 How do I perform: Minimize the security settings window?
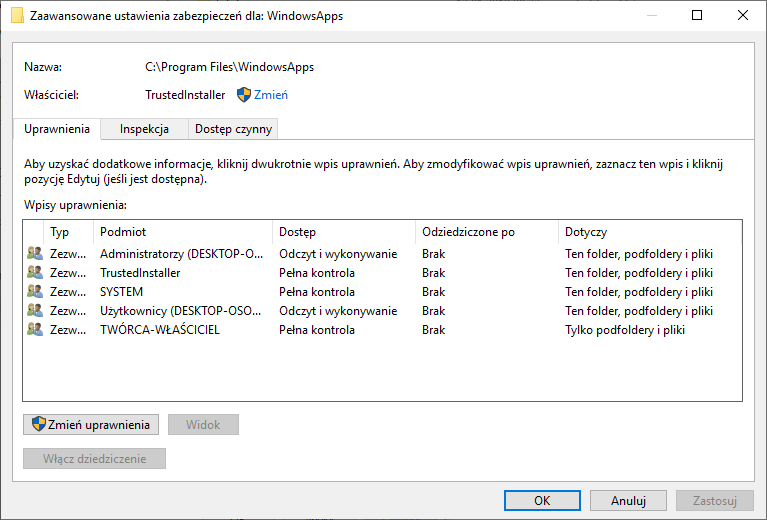(x=652, y=15)
